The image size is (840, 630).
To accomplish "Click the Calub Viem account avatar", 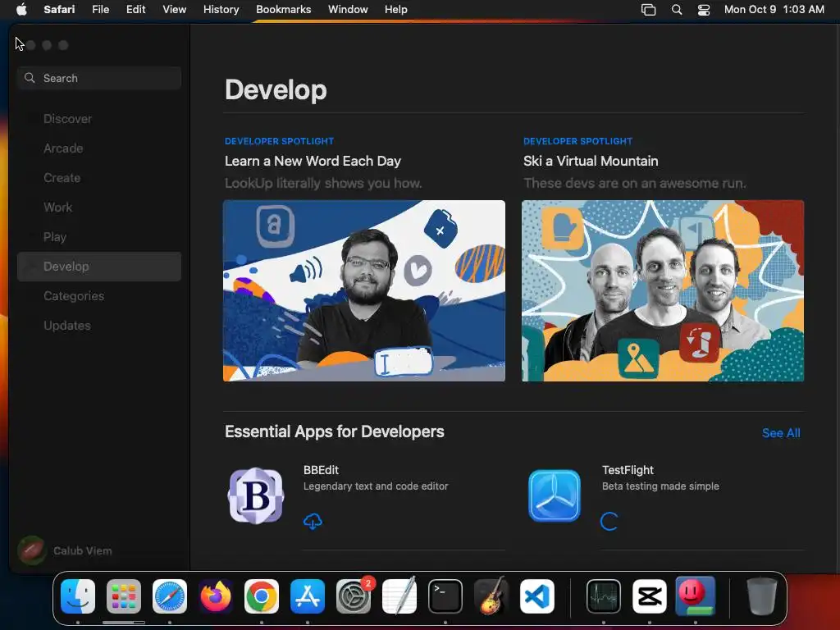I will click(32, 550).
